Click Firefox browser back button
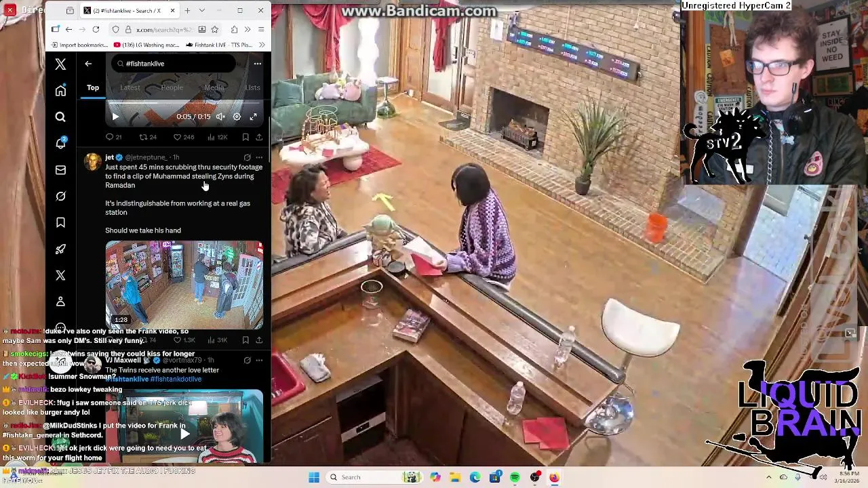 point(68,29)
